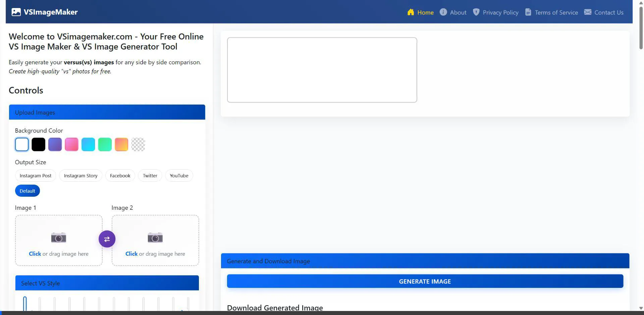Click the Terms of Service document icon

tap(528, 12)
